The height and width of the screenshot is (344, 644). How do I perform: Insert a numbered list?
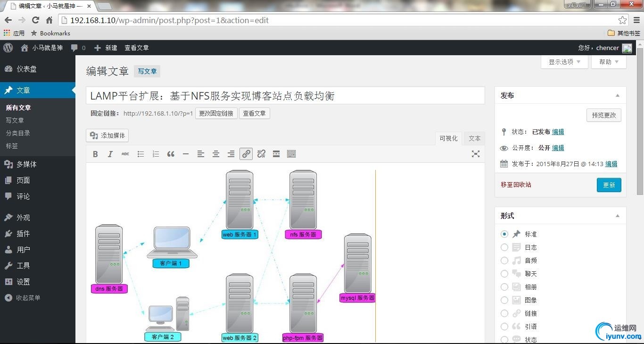point(156,154)
